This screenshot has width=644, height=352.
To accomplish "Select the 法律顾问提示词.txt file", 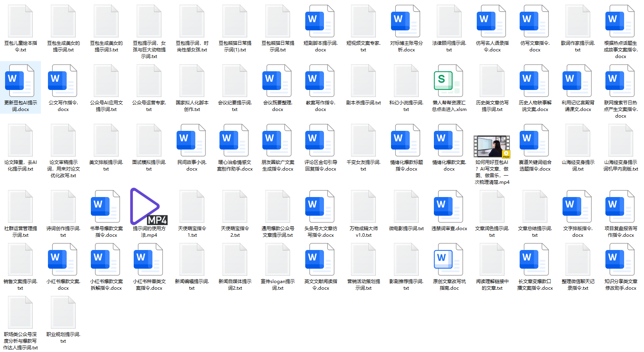I will tap(449, 21).
